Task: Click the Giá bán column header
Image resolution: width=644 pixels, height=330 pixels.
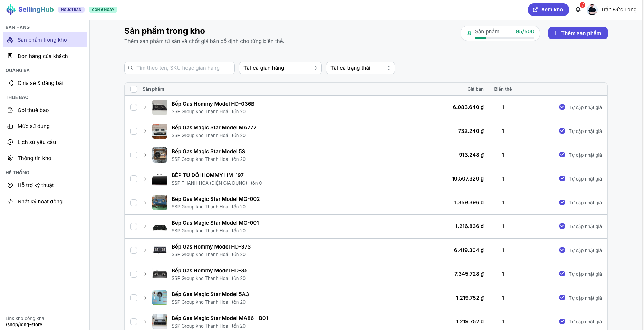Action: 475,89
